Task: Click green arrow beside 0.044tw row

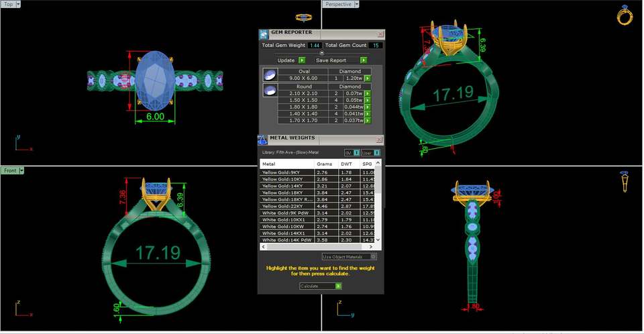Action: 368,107
